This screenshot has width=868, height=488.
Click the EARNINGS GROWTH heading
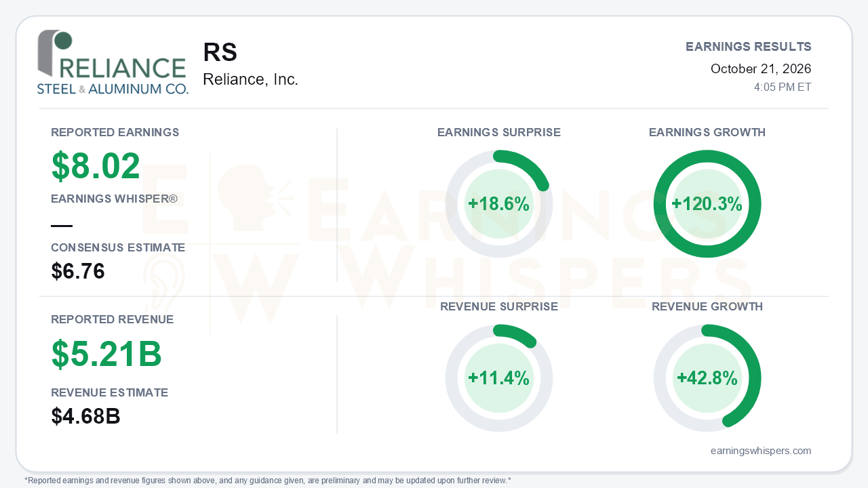707,133
